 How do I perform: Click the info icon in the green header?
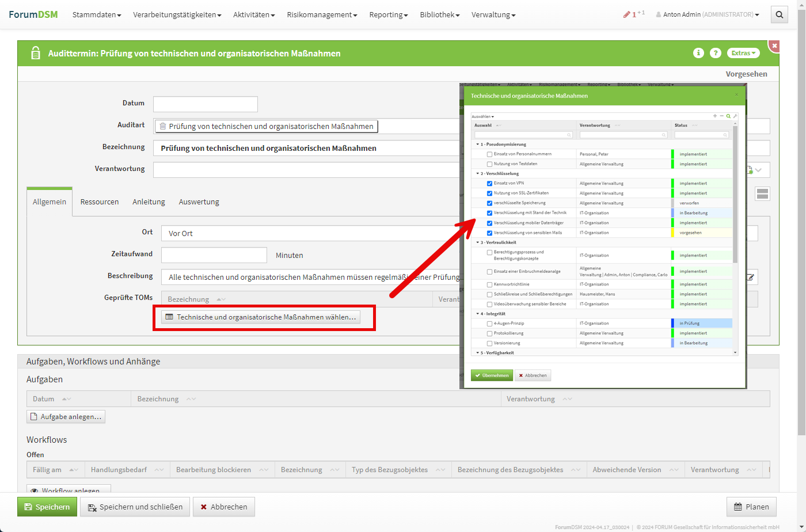(698, 53)
